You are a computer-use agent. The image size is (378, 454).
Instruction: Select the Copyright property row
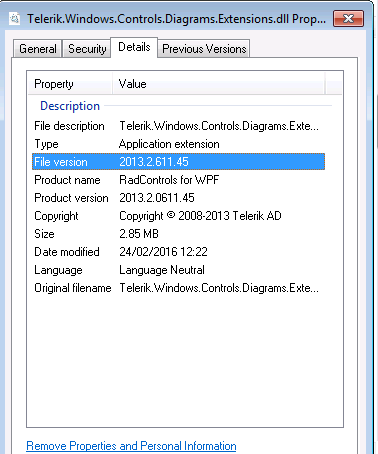[178, 216]
